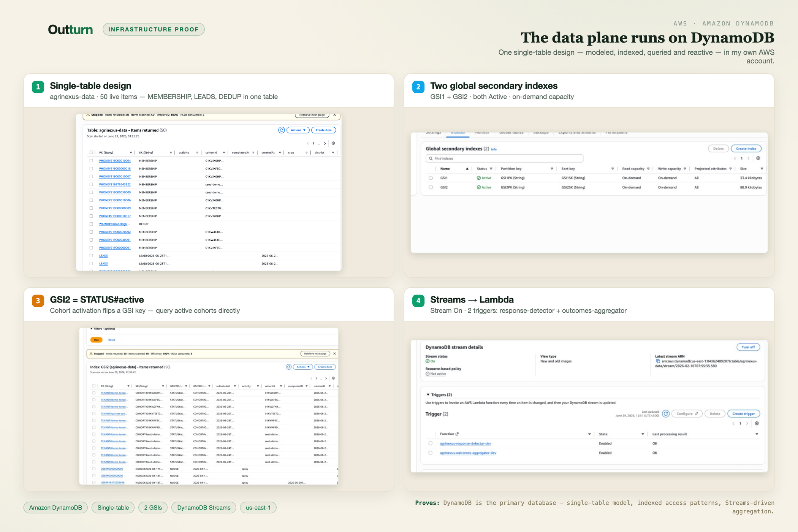Go to next page of agrinexus-data items
The height and width of the screenshot is (532, 798).
325,144
